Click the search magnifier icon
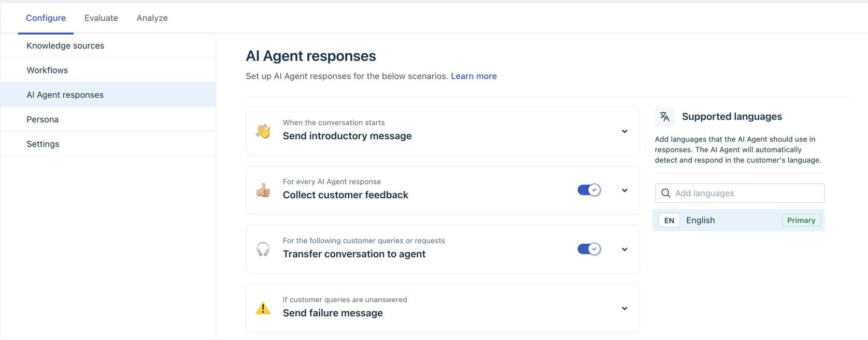868x340 pixels. pos(666,194)
